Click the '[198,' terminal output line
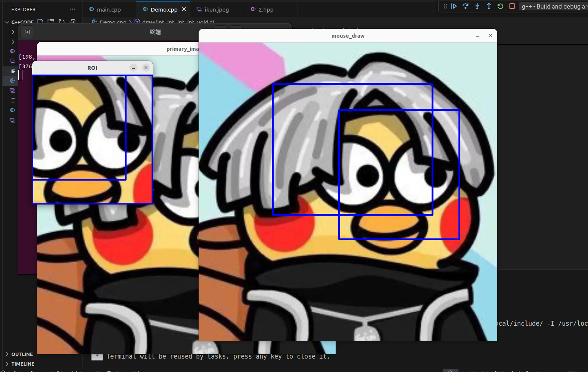The width and height of the screenshot is (588, 372). pyautogui.click(x=27, y=57)
